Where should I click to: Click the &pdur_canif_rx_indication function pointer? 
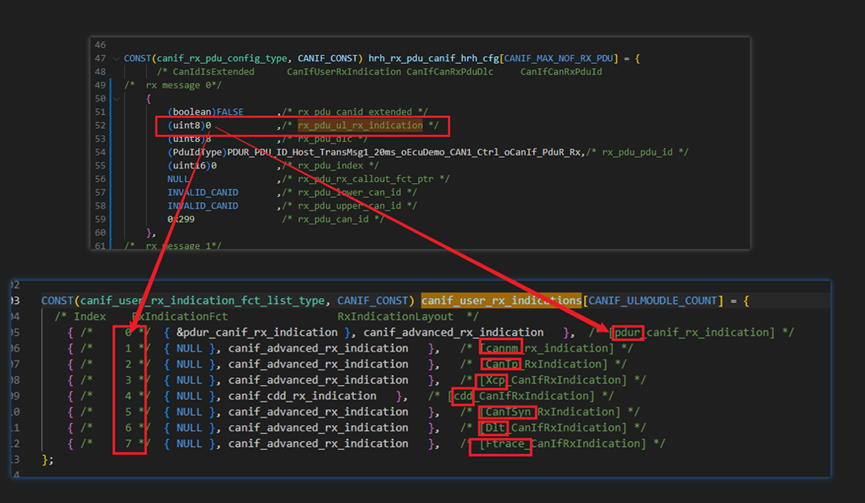[x=257, y=333]
